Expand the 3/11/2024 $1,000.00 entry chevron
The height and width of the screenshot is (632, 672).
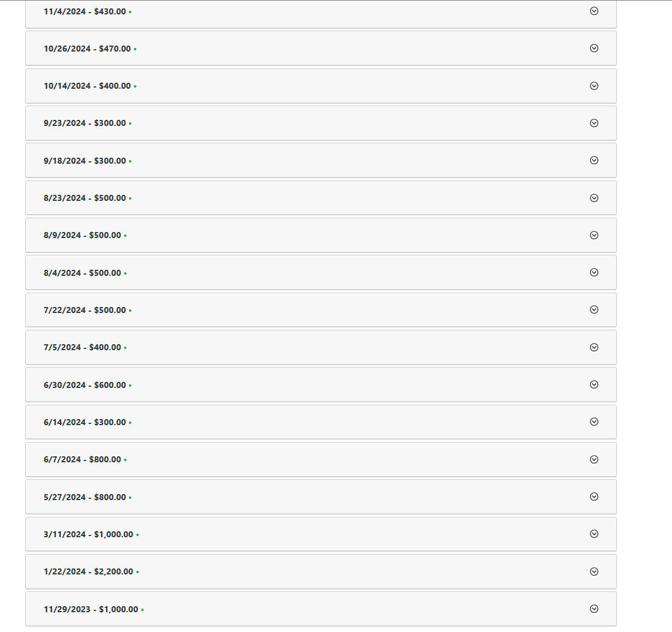point(594,534)
